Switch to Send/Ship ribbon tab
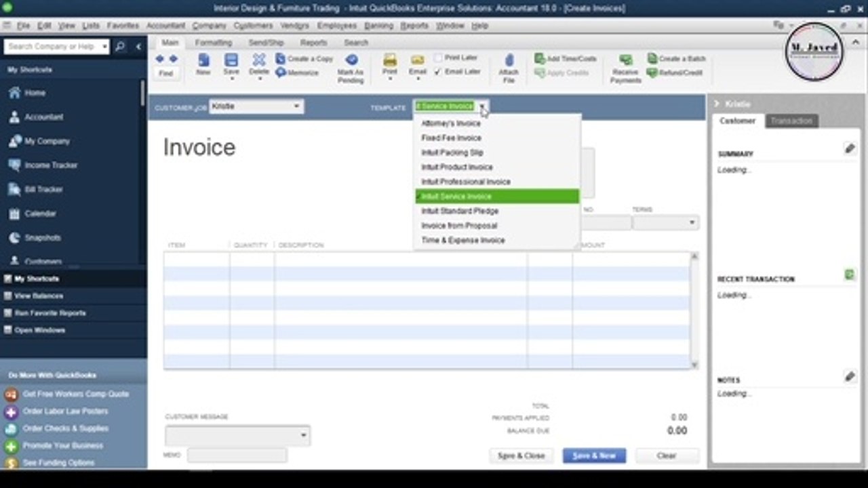The image size is (868, 488). 267,43
